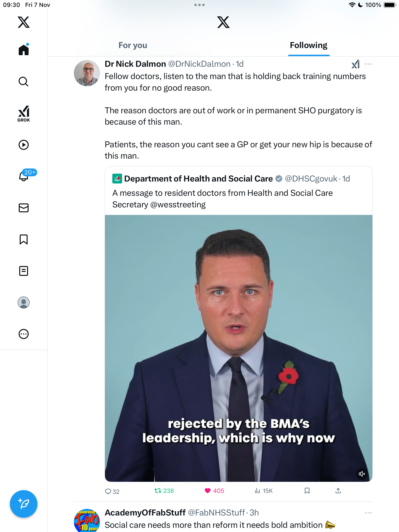Open the video play icon in sidebar
Image resolution: width=399 pixels, height=532 pixels.
pyautogui.click(x=24, y=145)
